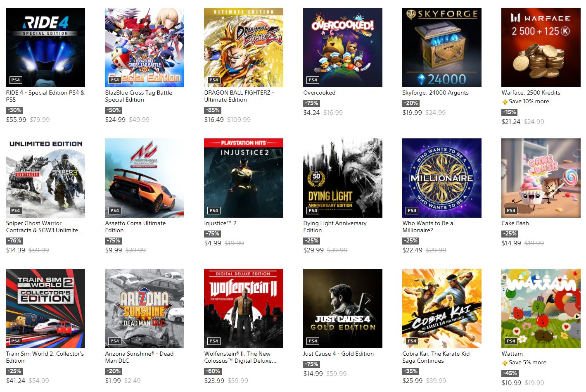Screen dimensions: 586x392
Task: Open the Just Cause 4 Gold Edition link
Action: [x=339, y=354]
